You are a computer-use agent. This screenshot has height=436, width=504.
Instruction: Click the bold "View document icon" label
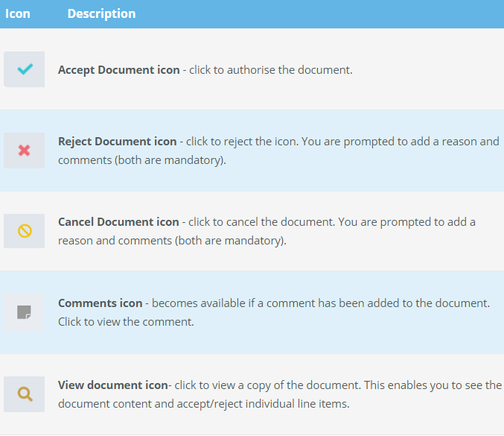point(112,385)
